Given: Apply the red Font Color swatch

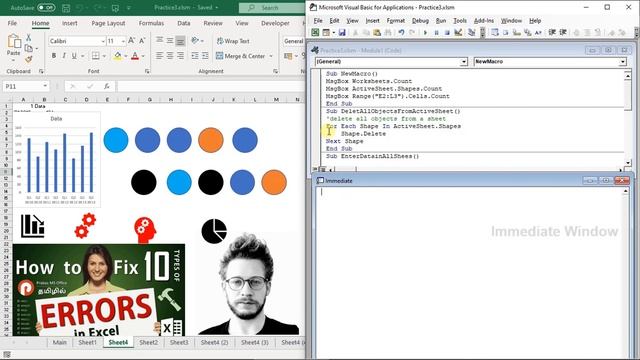Looking at the screenshot, I should tap(135, 56).
